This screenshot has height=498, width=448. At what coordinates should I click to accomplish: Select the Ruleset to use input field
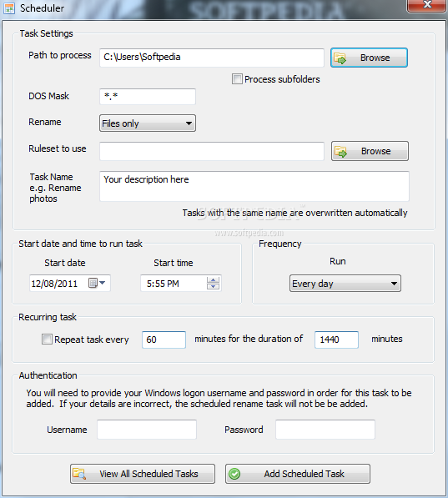tap(212, 151)
